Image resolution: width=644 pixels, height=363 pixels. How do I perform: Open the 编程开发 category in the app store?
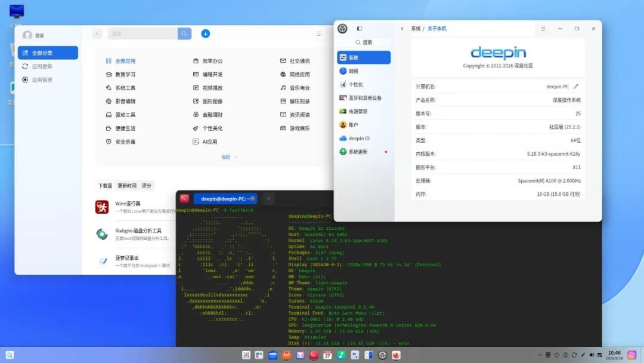coord(208,75)
